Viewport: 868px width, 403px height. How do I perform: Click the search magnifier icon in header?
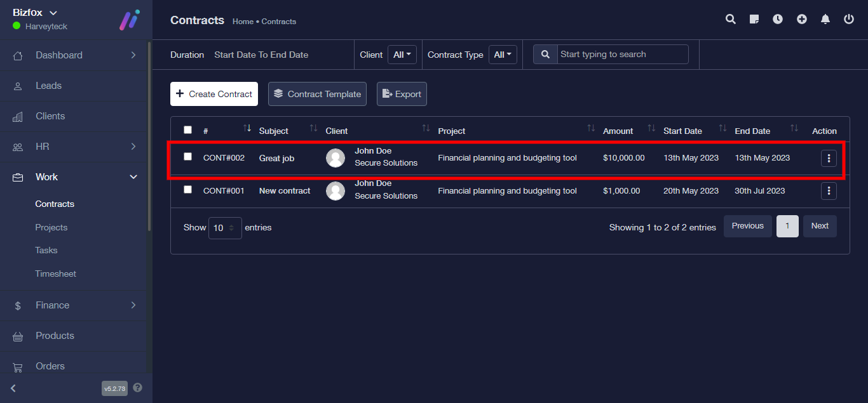731,20
